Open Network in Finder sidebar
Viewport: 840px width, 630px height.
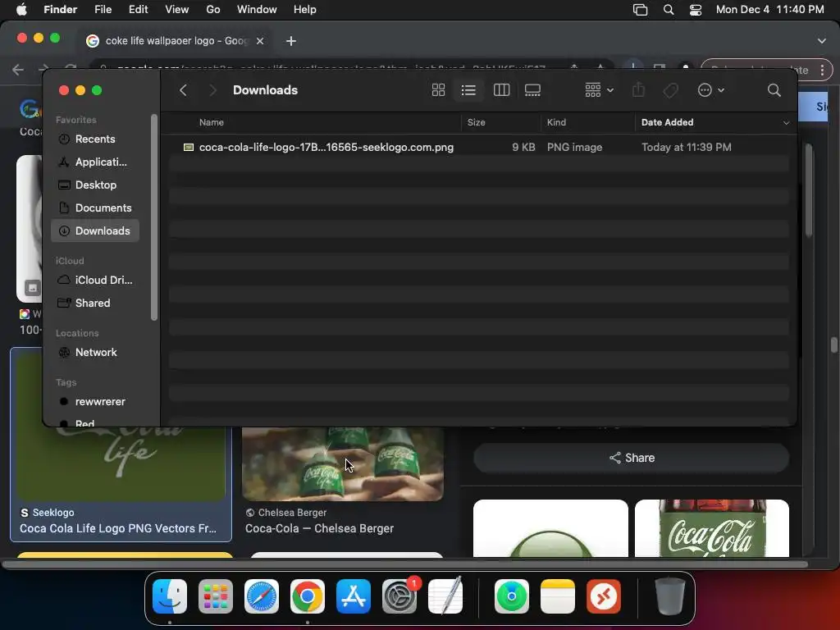click(95, 353)
